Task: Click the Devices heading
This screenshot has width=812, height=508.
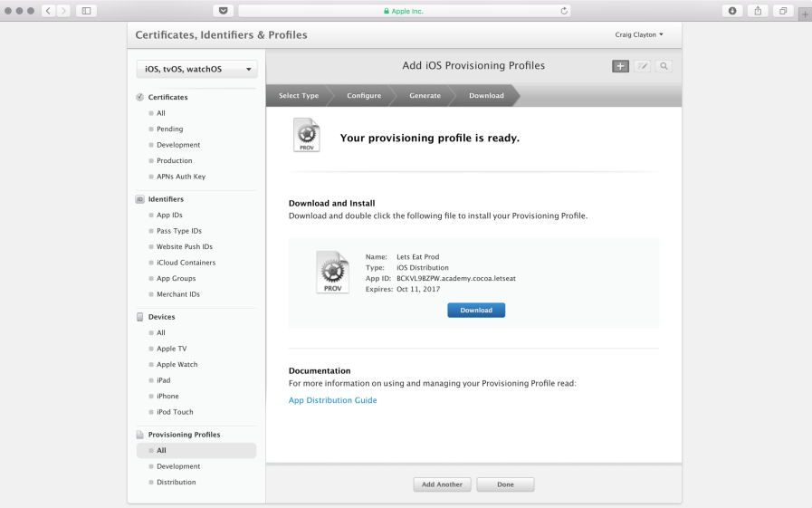Action: [x=161, y=316]
